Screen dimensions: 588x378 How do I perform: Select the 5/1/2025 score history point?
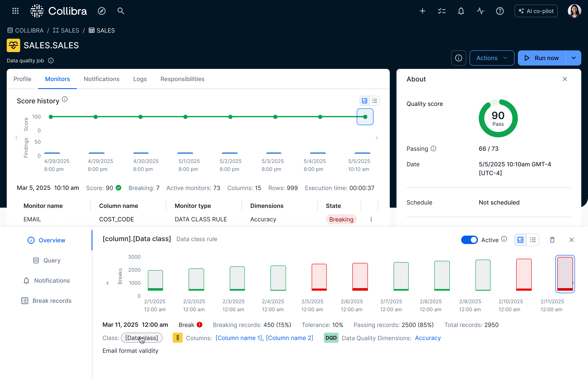click(185, 117)
